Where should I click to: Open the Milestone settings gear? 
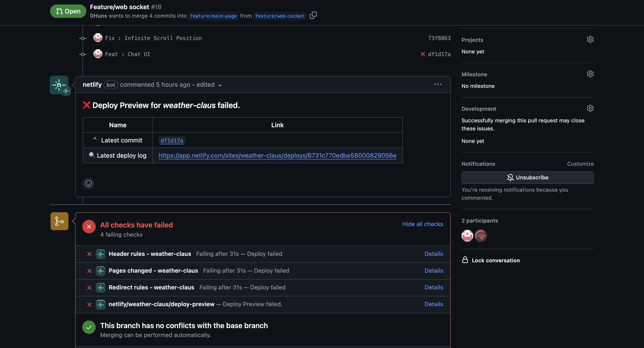(590, 74)
